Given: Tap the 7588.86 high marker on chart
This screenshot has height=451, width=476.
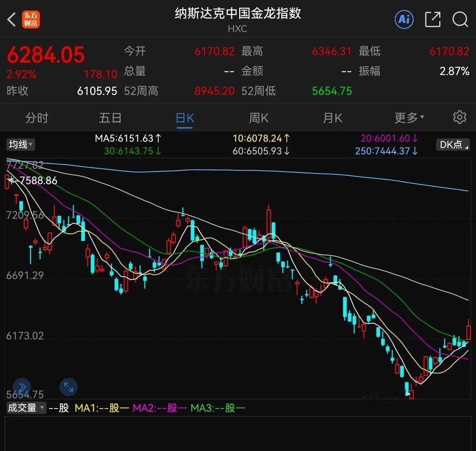Looking at the screenshot, I should (x=38, y=181).
